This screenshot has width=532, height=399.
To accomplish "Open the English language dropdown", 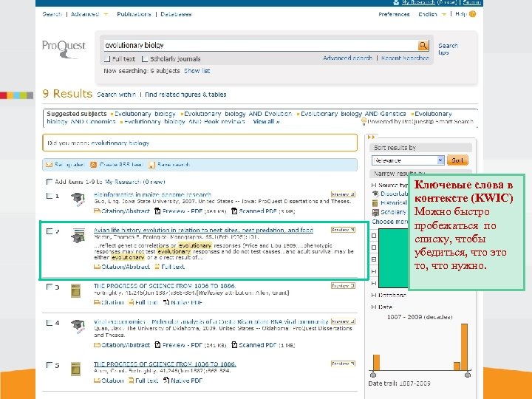I will pyautogui.click(x=443, y=14).
